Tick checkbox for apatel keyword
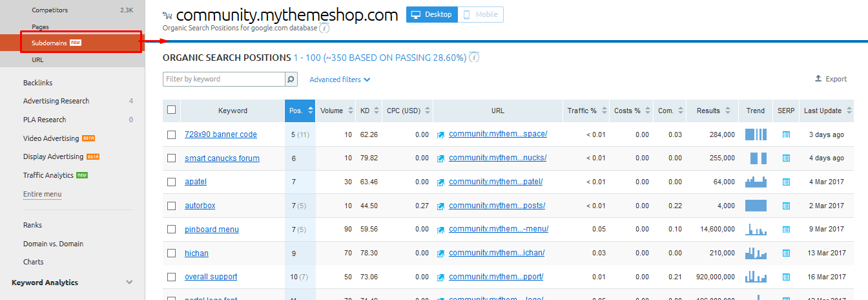 coord(171,182)
